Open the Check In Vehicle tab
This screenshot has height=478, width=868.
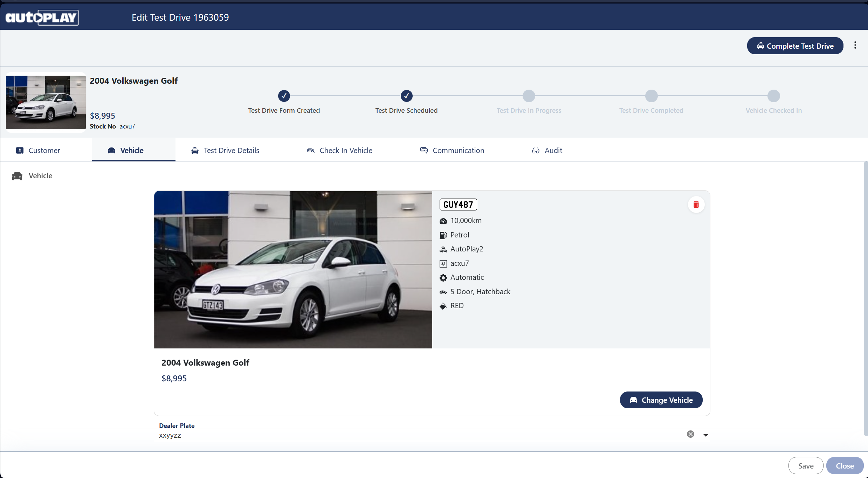click(x=339, y=150)
